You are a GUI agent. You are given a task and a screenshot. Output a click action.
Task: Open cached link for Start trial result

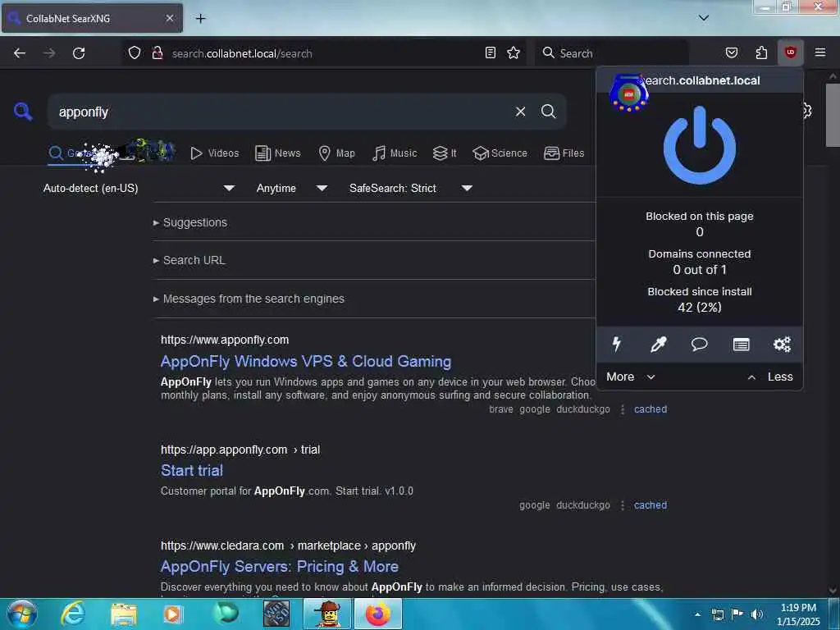(x=651, y=505)
